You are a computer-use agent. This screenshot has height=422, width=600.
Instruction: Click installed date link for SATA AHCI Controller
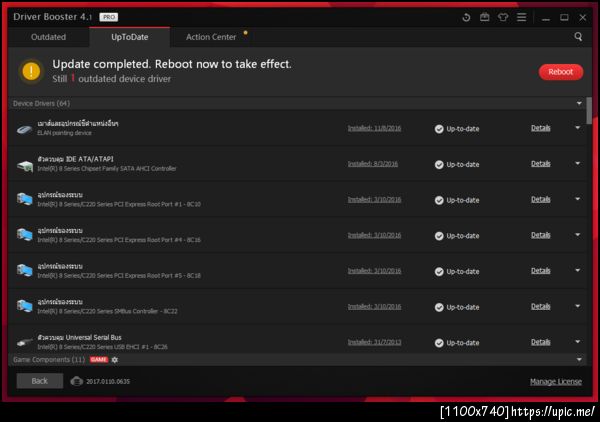373,164
